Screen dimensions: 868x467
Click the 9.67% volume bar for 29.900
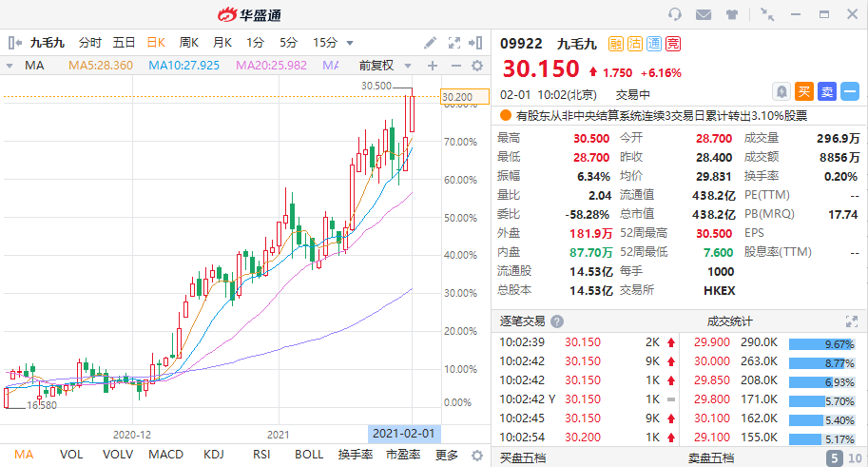click(x=821, y=344)
